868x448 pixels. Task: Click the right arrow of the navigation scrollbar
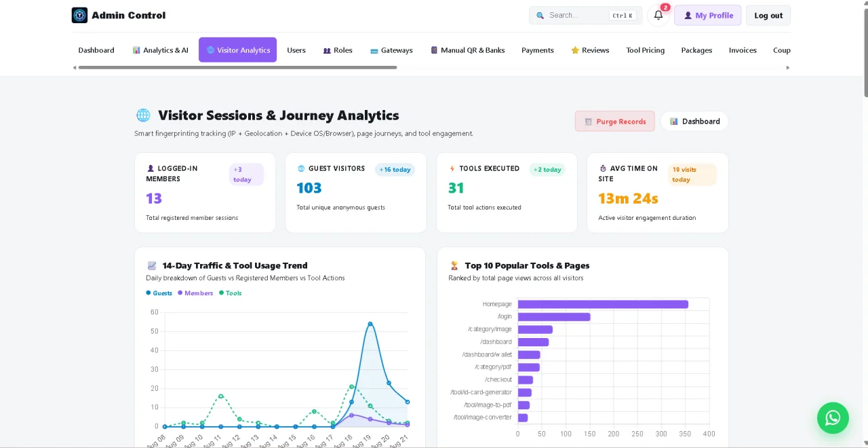click(787, 67)
